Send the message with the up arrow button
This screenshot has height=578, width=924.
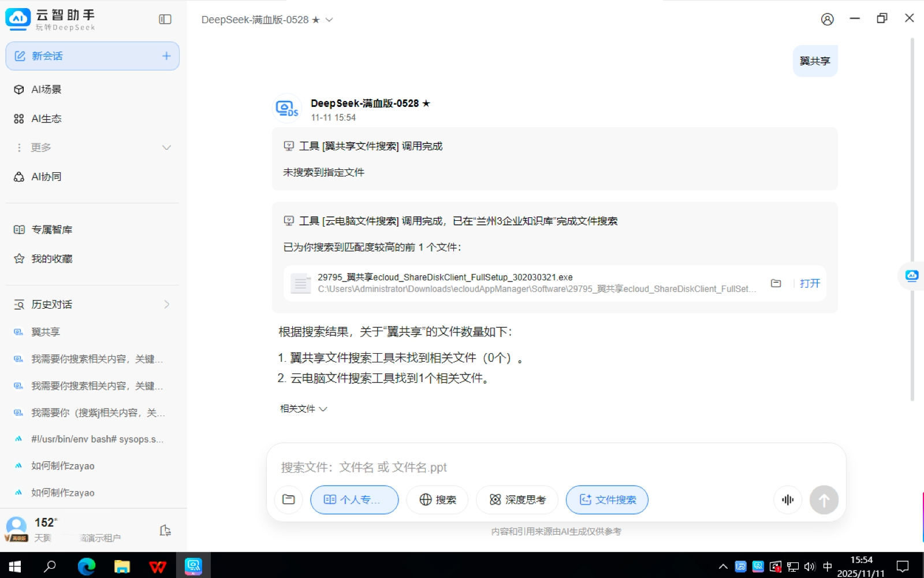(824, 499)
